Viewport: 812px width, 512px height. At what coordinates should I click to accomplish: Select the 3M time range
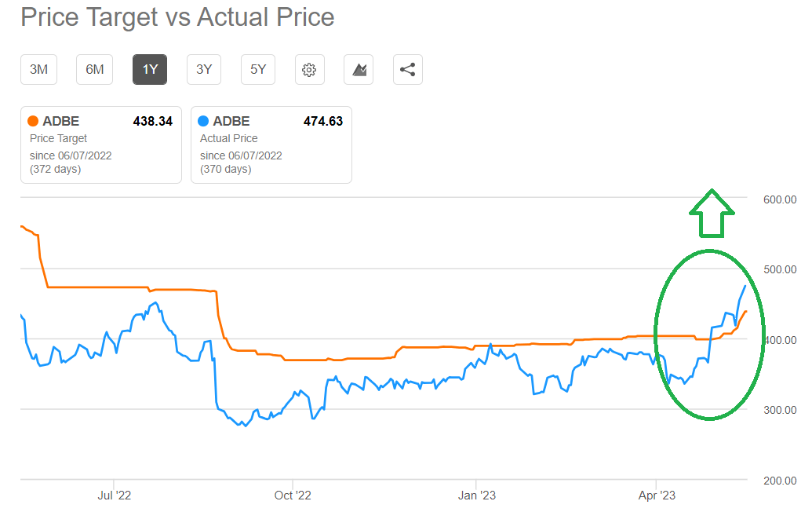click(38, 70)
